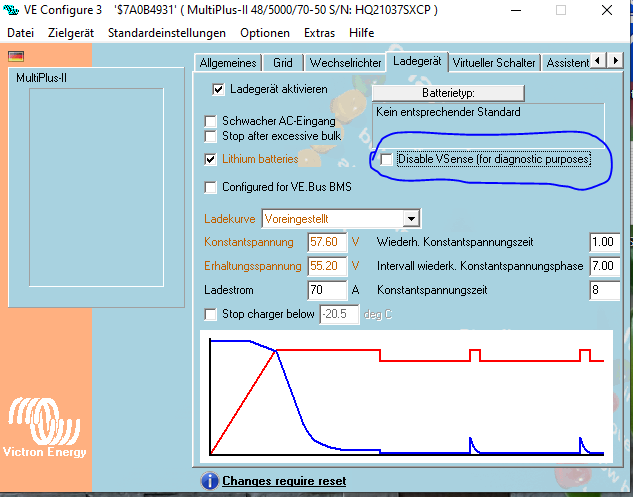The width and height of the screenshot is (633, 497).
Task: Click the Konstantspannungszeit field showing 8
Action: (x=604, y=290)
